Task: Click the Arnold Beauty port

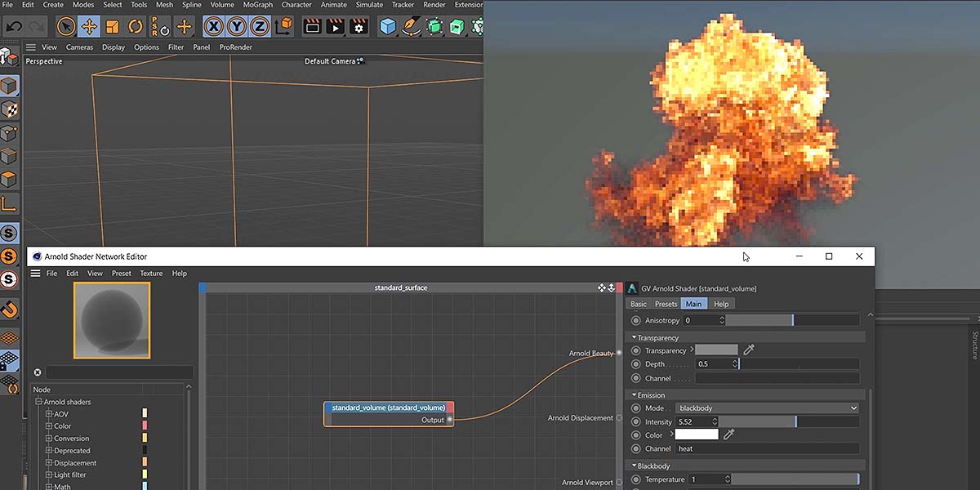Action: pos(619,353)
